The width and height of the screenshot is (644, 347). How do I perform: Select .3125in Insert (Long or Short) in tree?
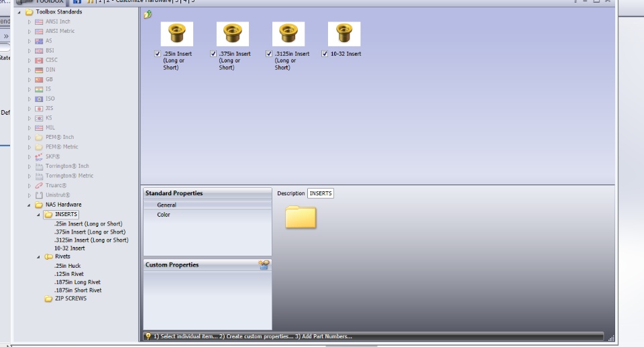[91, 240]
